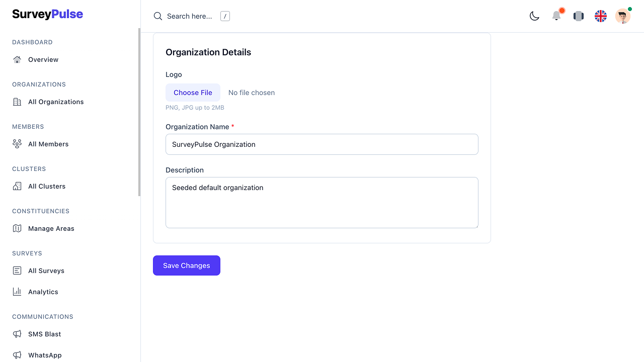Toggle dark mode moon icon
644x362 pixels.
coord(534,16)
